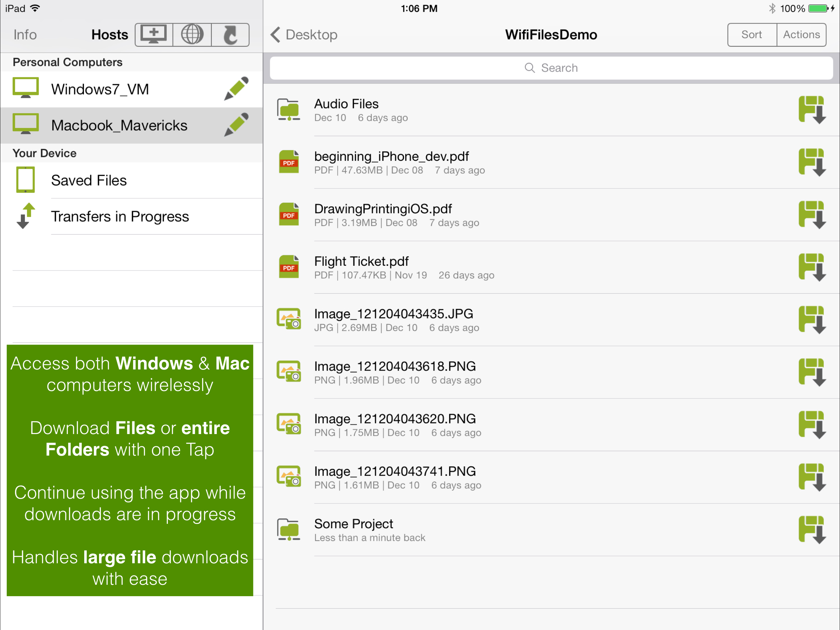Edit Windows7_VM with the pencil icon
This screenshot has width=840, height=630.
(236, 89)
